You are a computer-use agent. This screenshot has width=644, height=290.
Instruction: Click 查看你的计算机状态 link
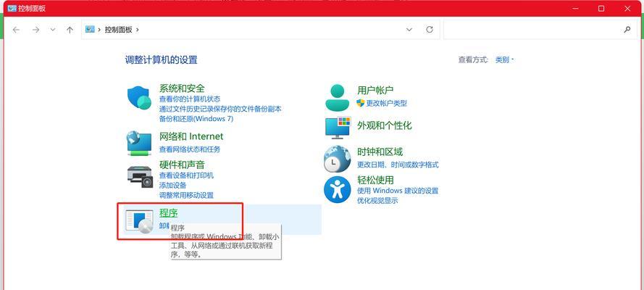point(190,99)
